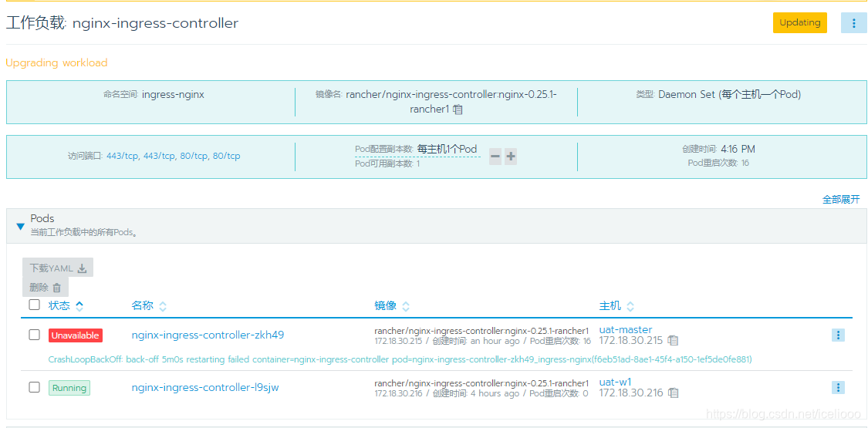Open uat-w1 host link
This screenshot has width=868, height=428.
[x=615, y=382]
